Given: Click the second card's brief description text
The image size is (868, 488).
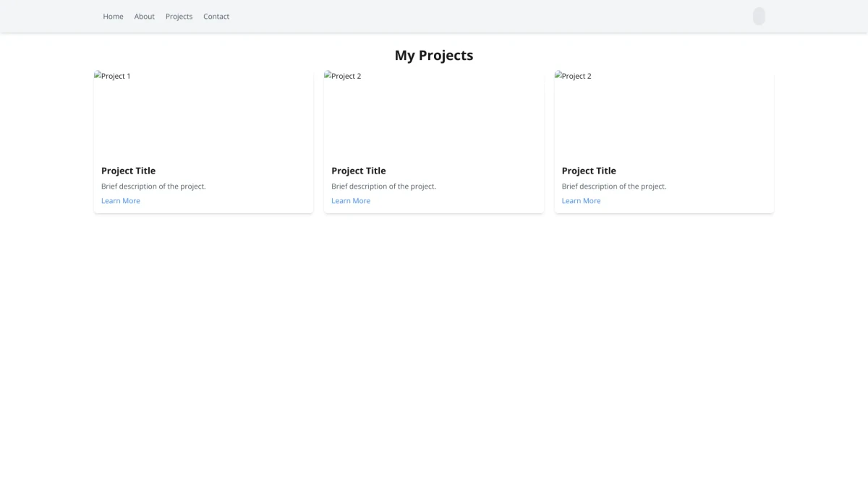Looking at the screenshot, I should [383, 187].
